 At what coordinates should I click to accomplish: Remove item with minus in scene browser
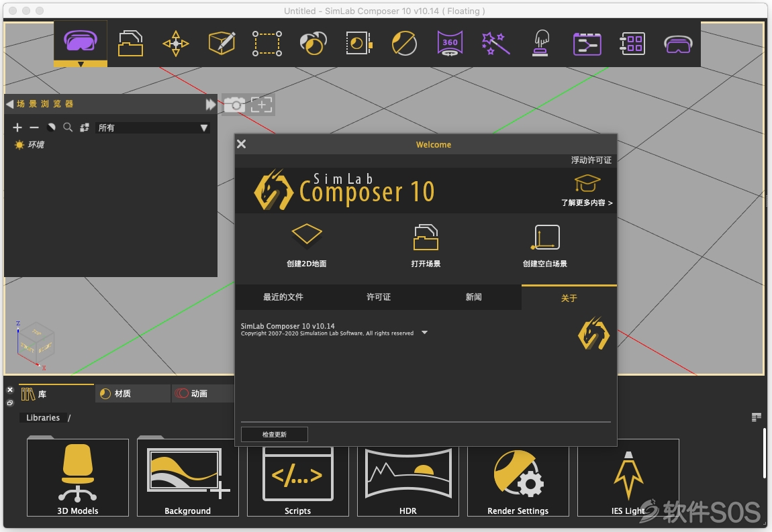click(x=34, y=127)
